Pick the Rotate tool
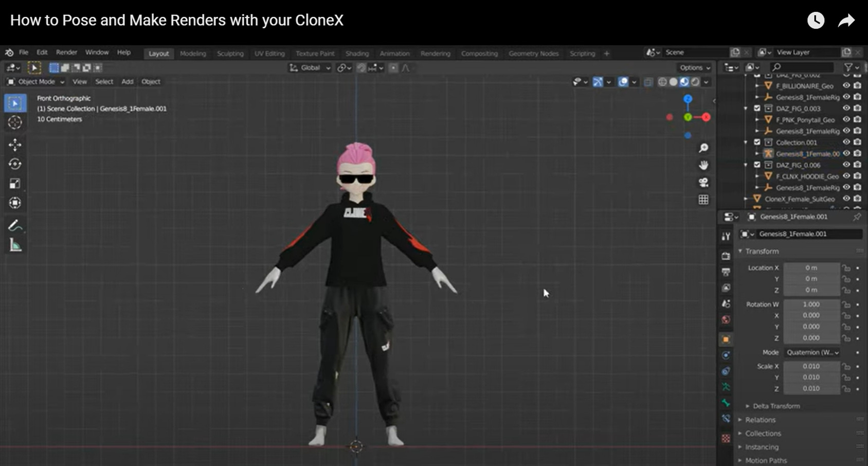This screenshot has height=466, width=868. pos(15,164)
